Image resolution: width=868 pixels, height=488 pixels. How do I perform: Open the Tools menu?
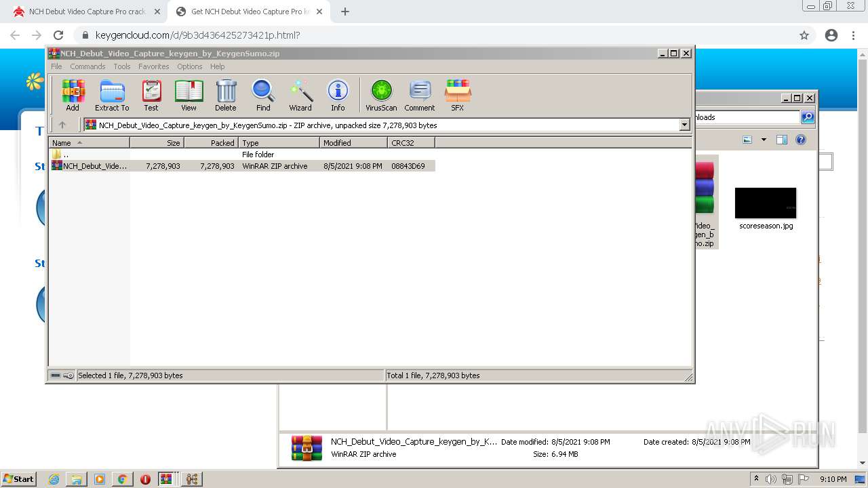122,66
